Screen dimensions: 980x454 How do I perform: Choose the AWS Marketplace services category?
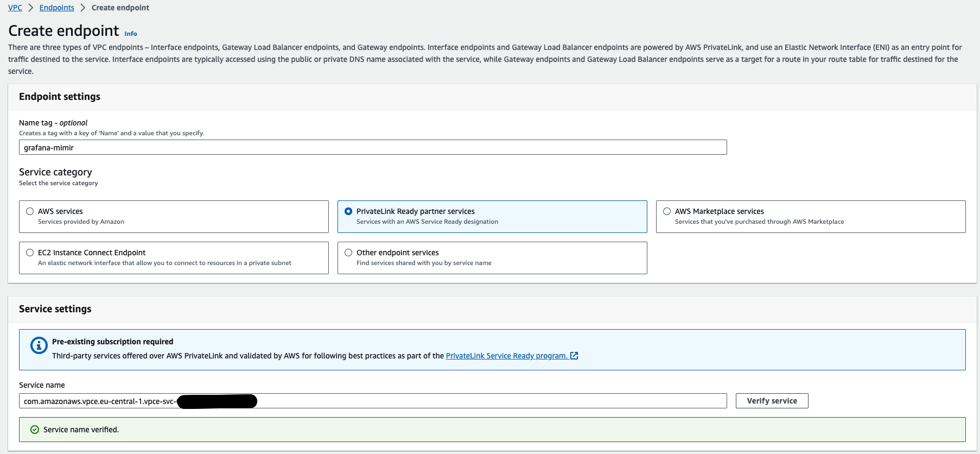[667, 211]
